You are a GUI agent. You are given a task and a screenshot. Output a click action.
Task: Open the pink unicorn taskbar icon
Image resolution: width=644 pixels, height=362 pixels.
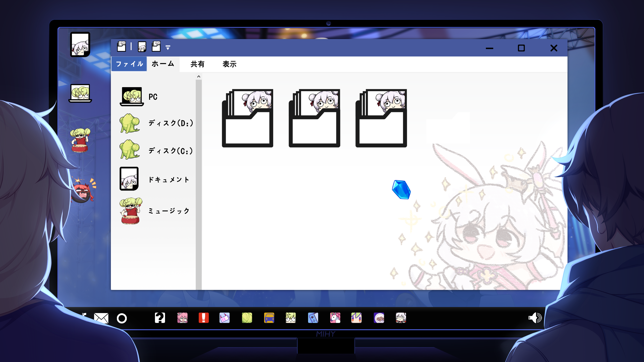335,318
